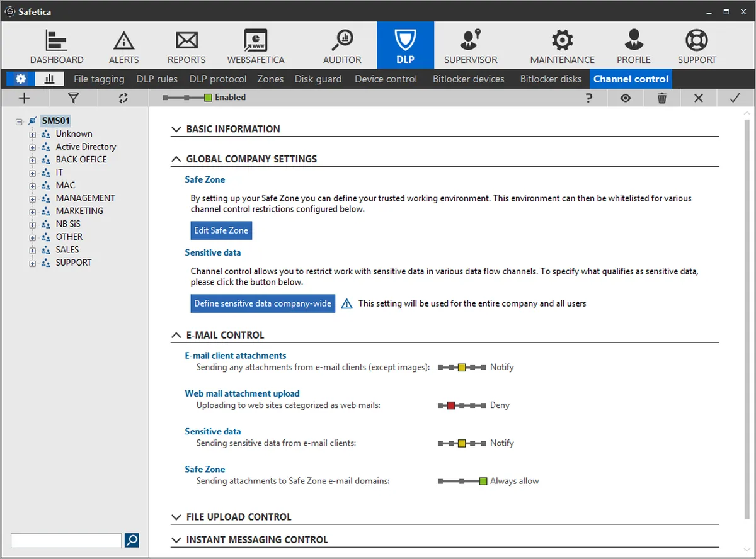Image resolution: width=756 pixels, height=559 pixels.
Task: Select the IT group in tree
Action: (x=59, y=172)
